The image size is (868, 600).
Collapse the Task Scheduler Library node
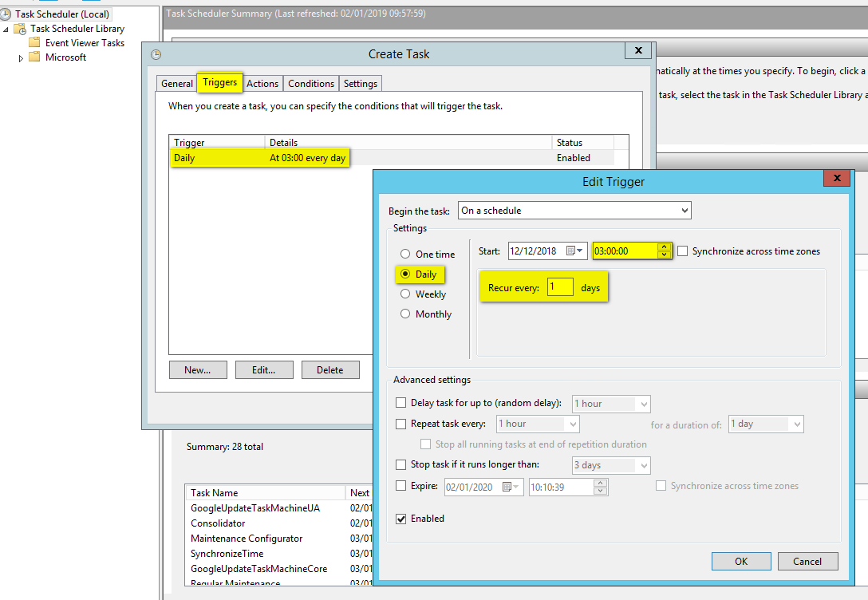point(6,30)
